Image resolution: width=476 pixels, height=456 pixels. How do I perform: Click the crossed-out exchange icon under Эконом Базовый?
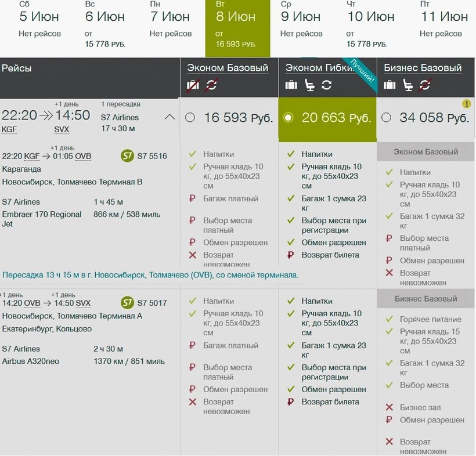[x=211, y=85]
